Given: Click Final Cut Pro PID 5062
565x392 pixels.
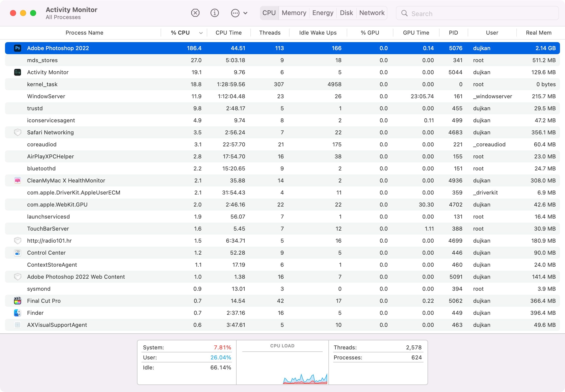Looking at the screenshot, I should 455,301.
